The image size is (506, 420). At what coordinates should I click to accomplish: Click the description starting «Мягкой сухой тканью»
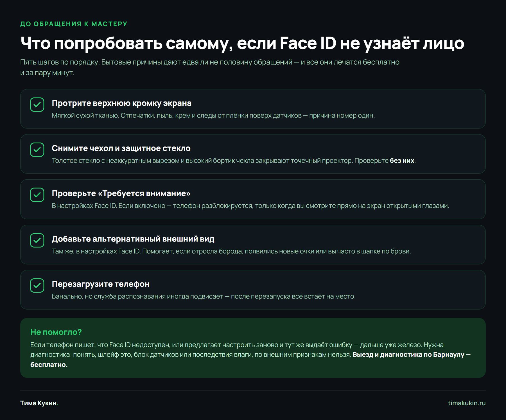(x=213, y=116)
